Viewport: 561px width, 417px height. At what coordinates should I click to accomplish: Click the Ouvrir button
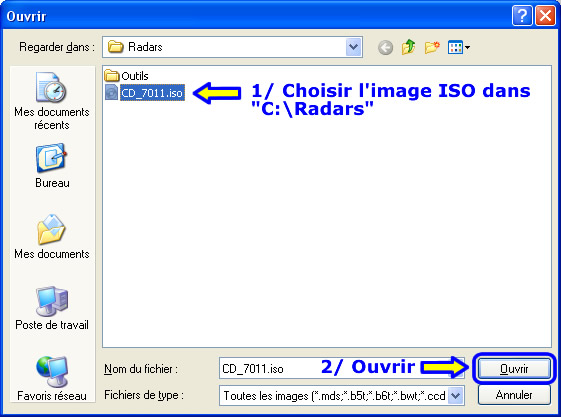pos(514,368)
